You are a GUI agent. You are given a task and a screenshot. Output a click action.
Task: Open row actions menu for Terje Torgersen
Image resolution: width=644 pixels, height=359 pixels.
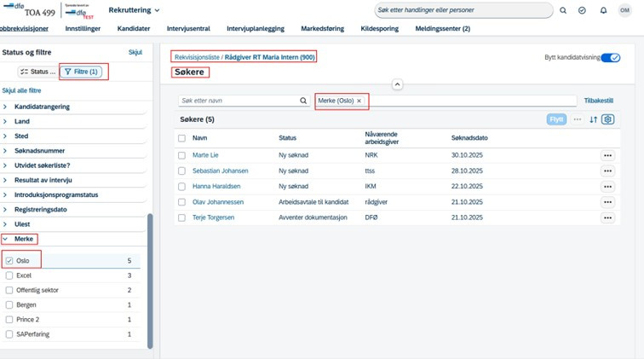pos(608,217)
